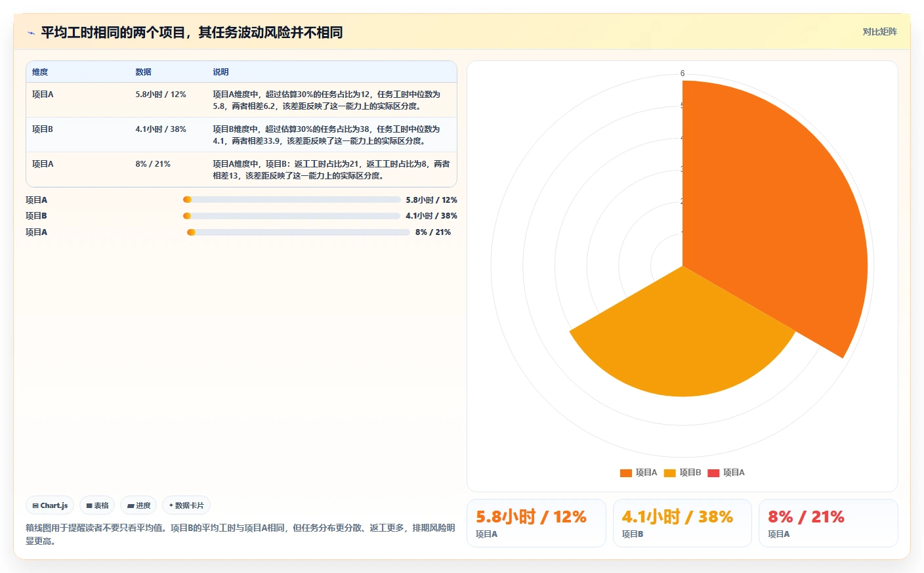Select the 5.8小时 / 12% summary card
Screen dimensions: 924x573
pyautogui.click(x=536, y=523)
